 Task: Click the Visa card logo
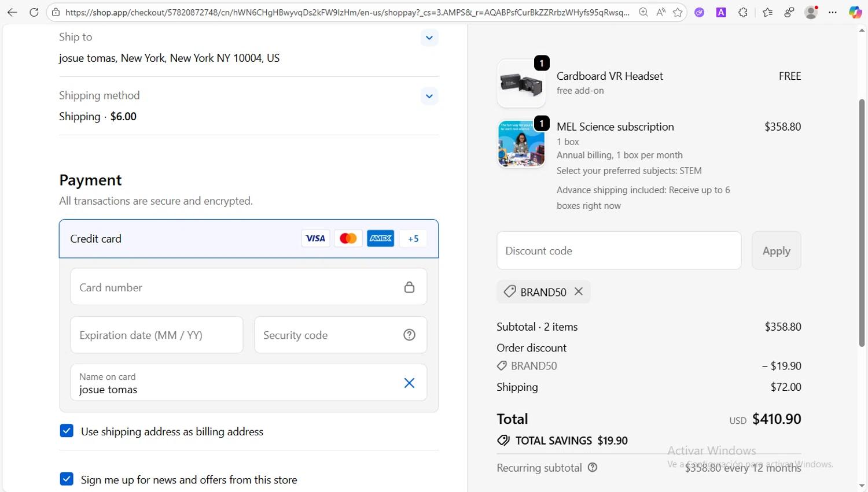(x=315, y=238)
